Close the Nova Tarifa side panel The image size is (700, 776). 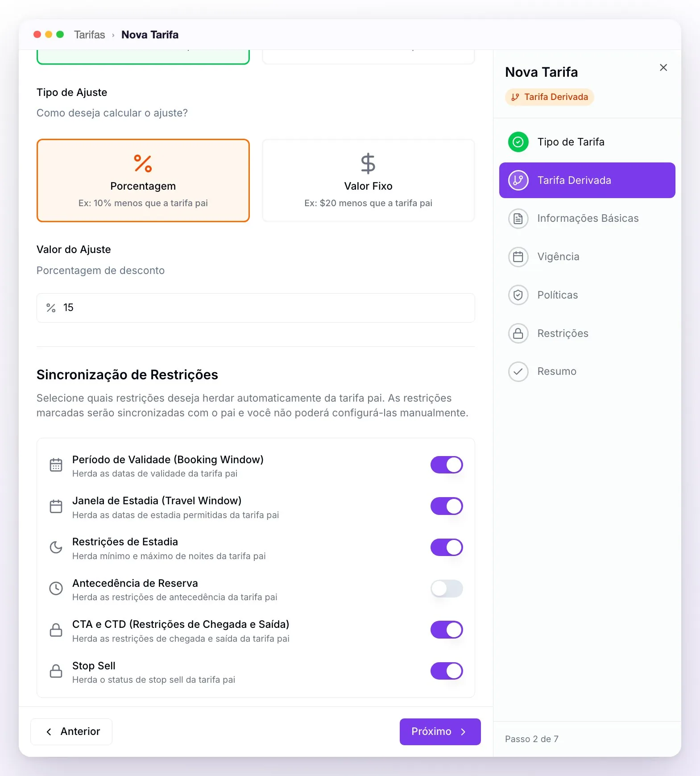click(663, 67)
